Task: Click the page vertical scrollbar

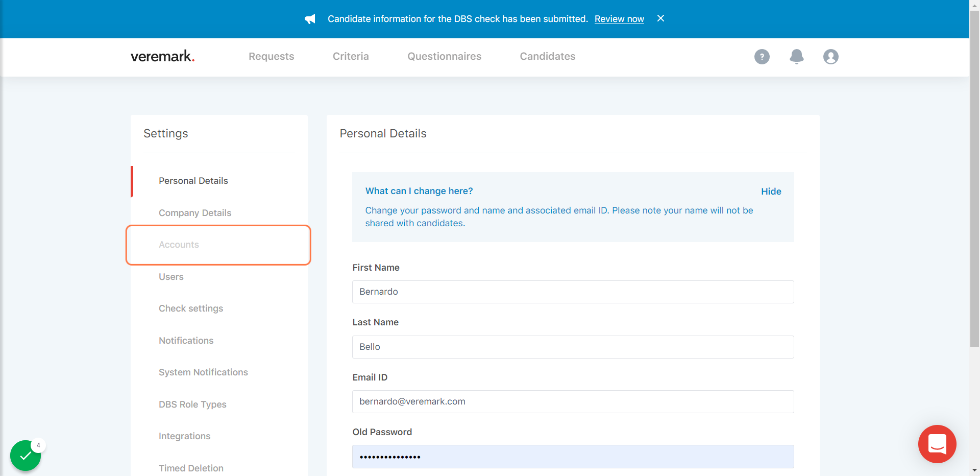Action: (974, 179)
